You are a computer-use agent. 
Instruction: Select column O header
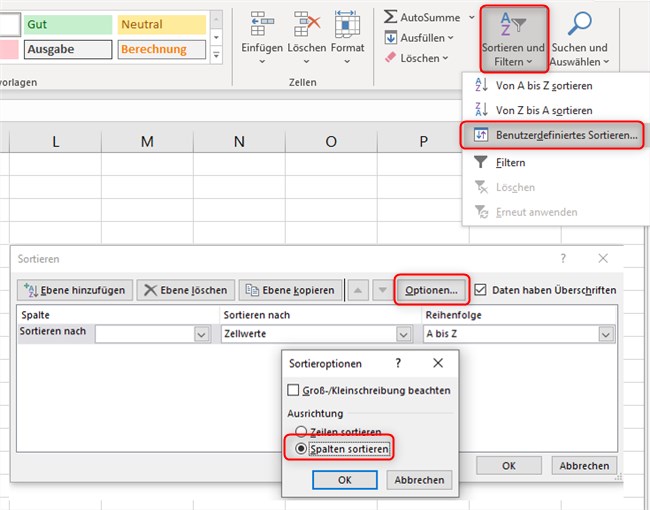coord(331,141)
